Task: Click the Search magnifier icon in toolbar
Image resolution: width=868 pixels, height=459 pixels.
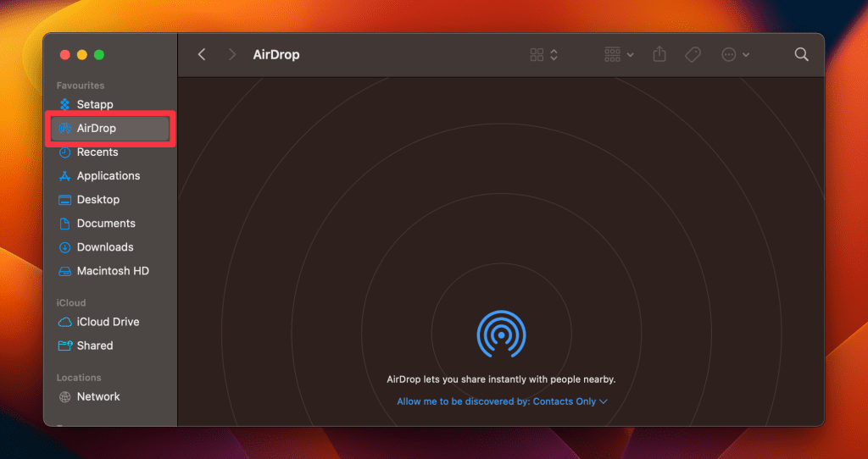Action: [801, 54]
